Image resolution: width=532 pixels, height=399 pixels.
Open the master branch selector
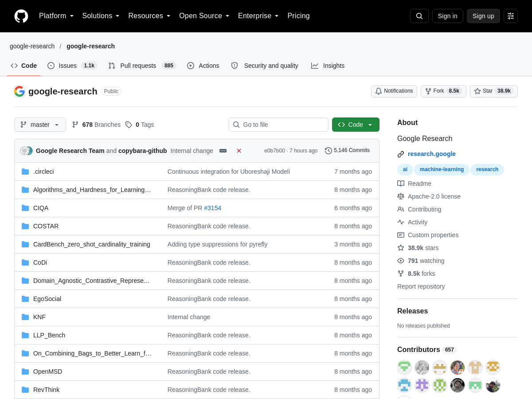40,125
